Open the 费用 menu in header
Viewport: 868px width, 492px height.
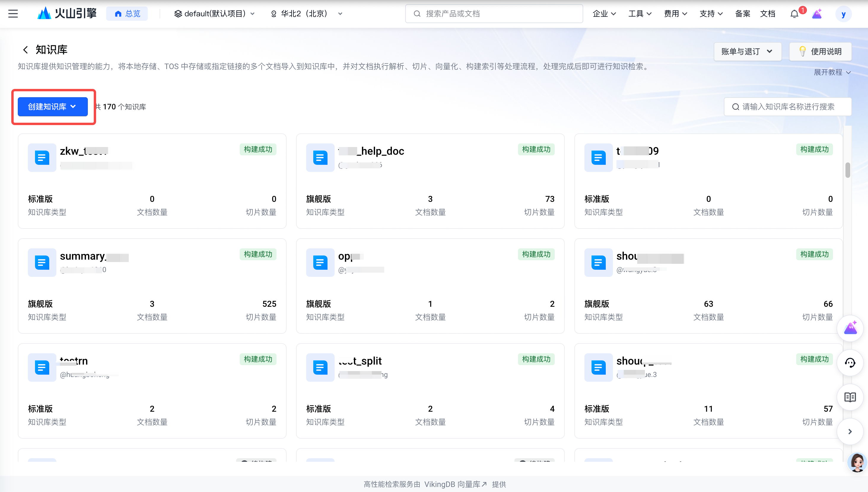[x=675, y=14]
